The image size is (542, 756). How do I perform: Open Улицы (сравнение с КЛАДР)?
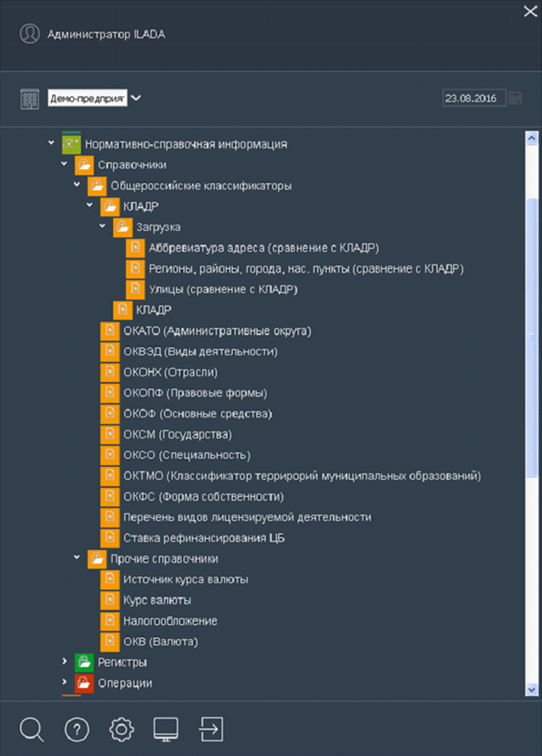(223, 289)
